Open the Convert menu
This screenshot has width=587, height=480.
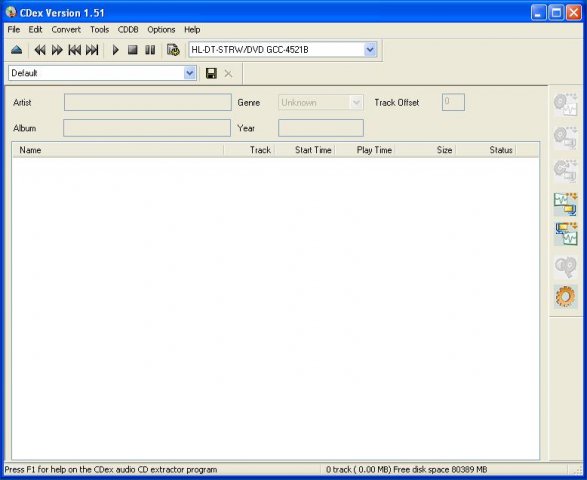[66, 30]
